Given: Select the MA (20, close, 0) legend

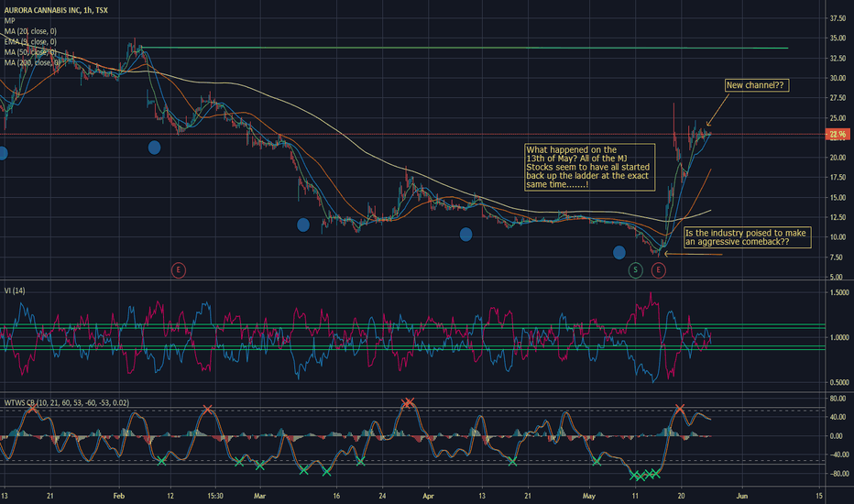Looking at the screenshot, I should [x=30, y=31].
